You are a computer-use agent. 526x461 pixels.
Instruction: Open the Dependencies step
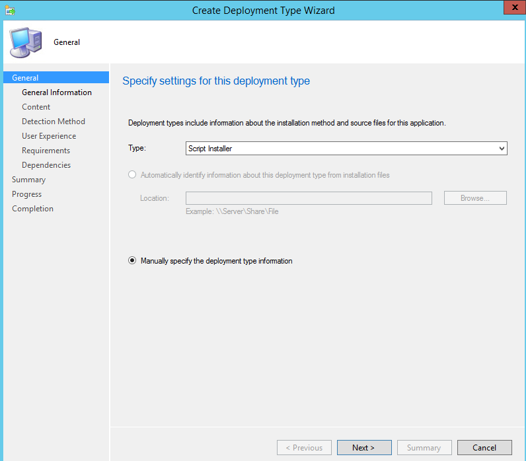(46, 165)
